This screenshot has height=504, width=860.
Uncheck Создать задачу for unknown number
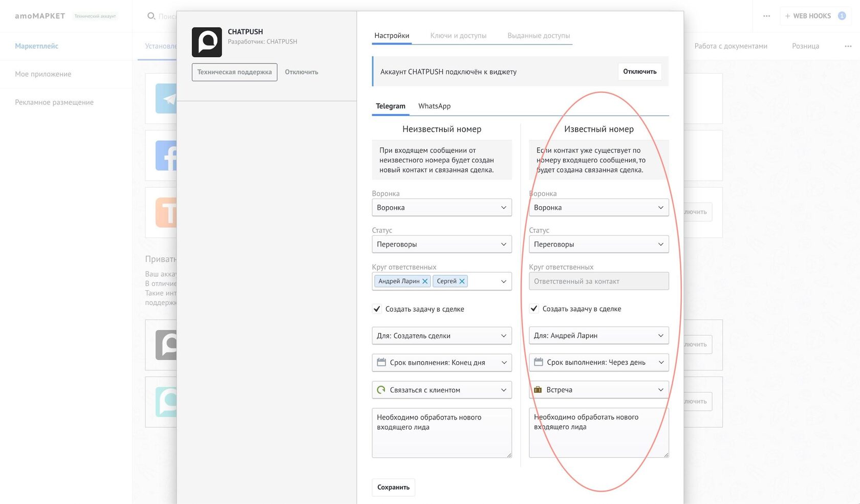(x=377, y=309)
